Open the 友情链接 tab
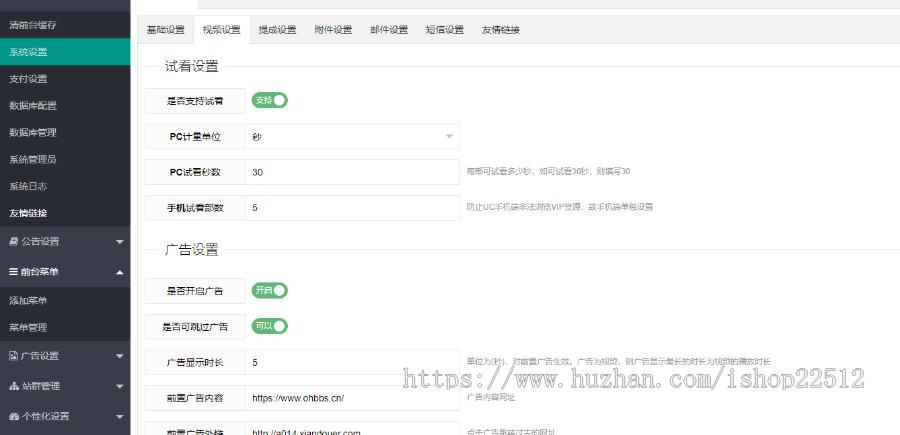 pyautogui.click(x=501, y=30)
